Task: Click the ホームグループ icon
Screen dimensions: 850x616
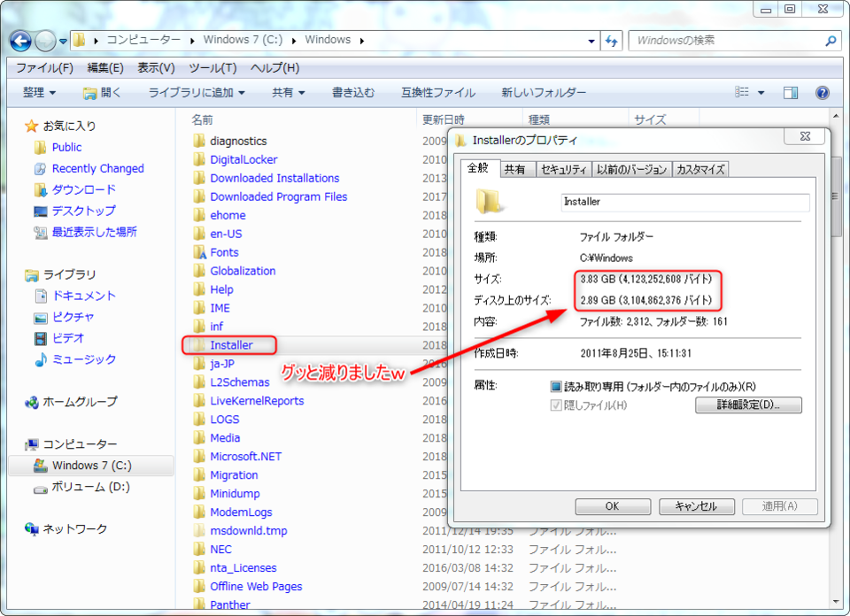Action: [x=32, y=402]
